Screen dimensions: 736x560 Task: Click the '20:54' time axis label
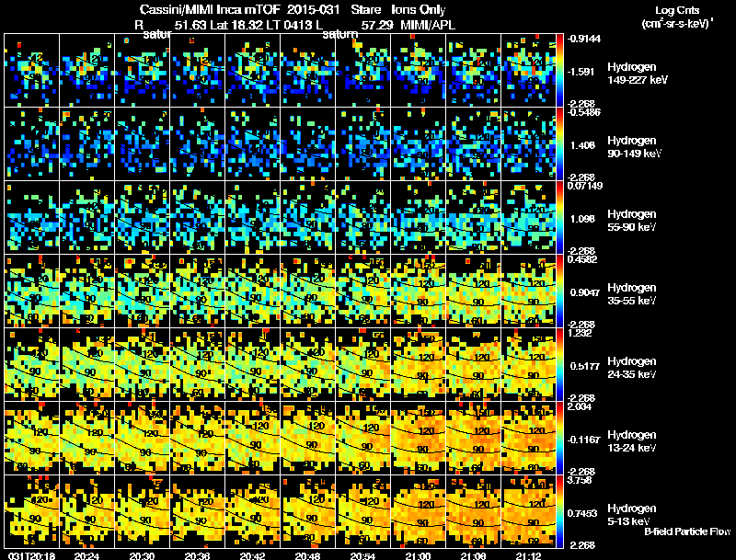(362, 555)
